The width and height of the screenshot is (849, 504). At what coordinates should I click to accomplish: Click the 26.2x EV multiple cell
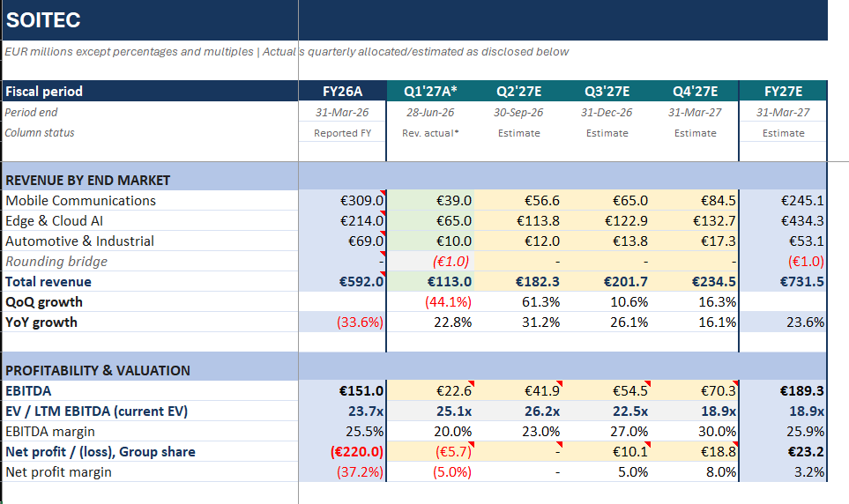(518, 411)
